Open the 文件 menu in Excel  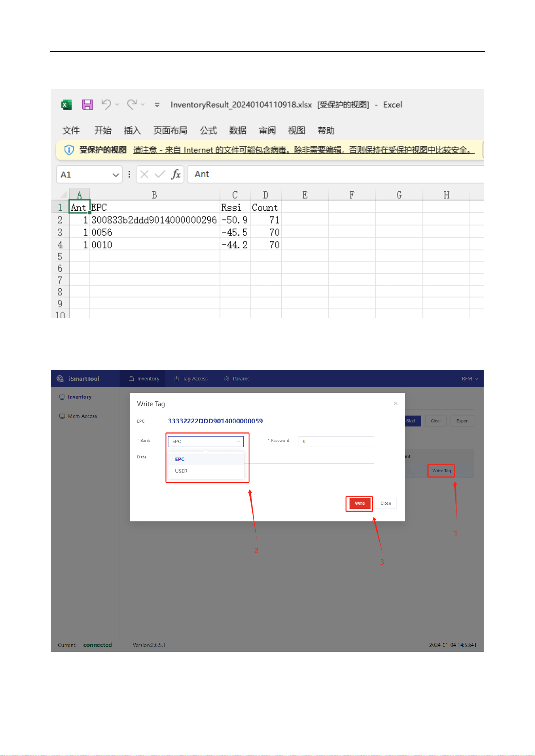tap(71, 130)
